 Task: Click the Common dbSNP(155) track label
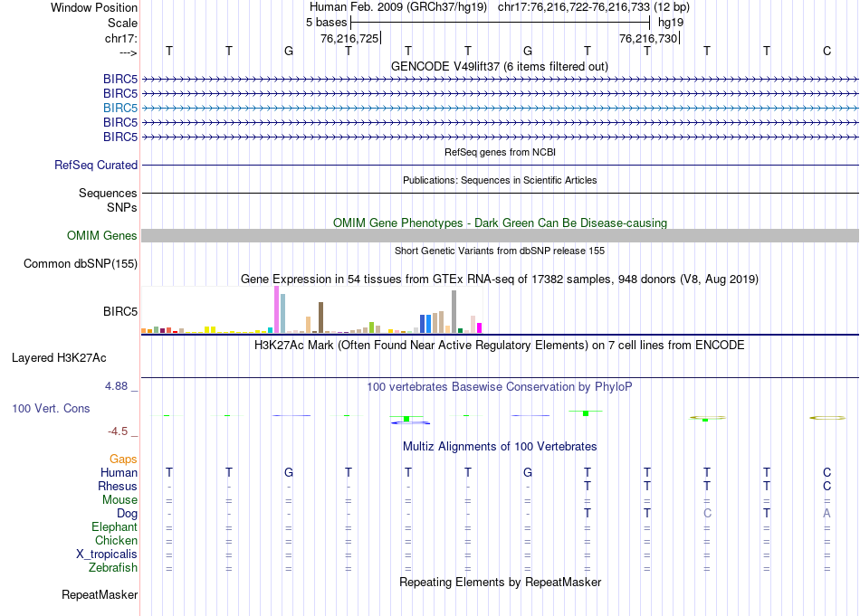point(80,263)
